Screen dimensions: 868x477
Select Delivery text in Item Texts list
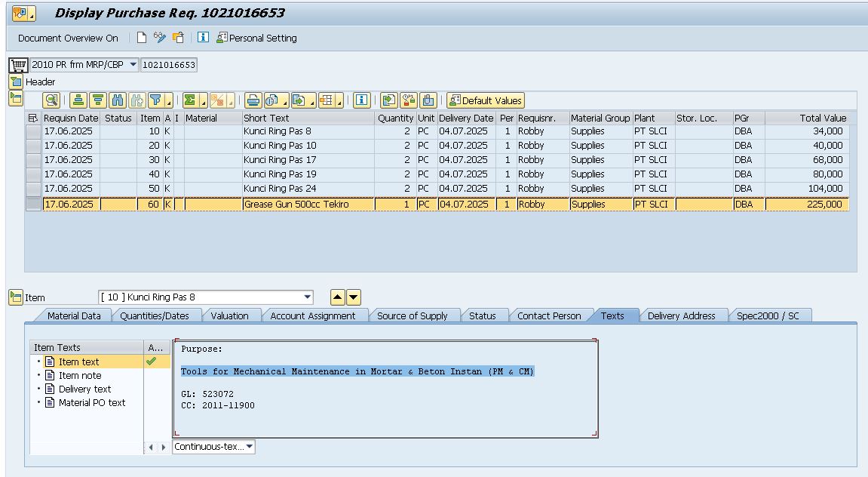84,389
